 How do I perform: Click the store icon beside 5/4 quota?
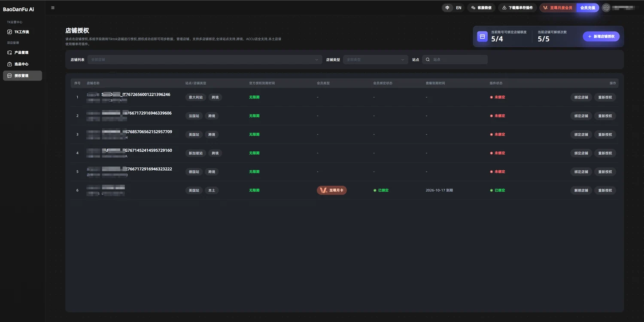(482, 37)
